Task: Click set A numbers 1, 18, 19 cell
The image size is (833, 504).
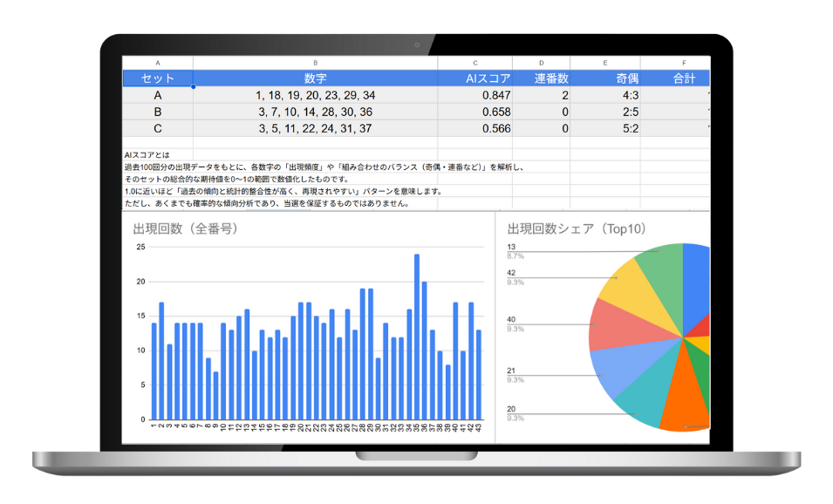Action: [315, 95]
